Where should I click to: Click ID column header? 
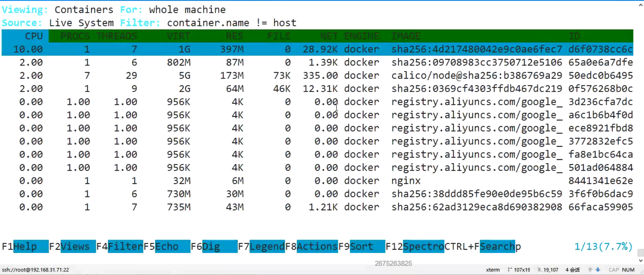(x=574, y=36)
